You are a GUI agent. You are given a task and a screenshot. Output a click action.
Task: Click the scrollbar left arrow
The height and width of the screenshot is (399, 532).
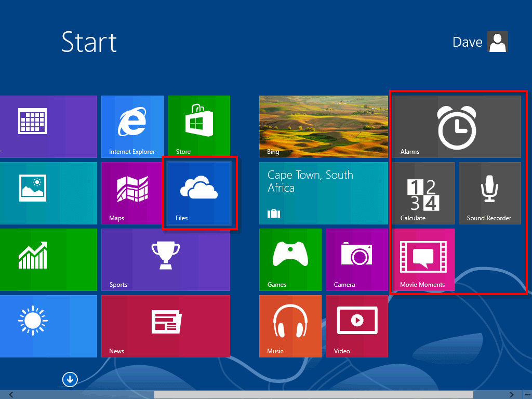click(11, 395)
